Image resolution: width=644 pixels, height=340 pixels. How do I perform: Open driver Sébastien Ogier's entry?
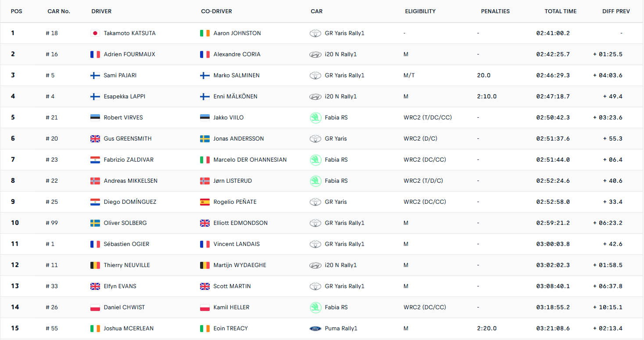(x=126, y=244)
